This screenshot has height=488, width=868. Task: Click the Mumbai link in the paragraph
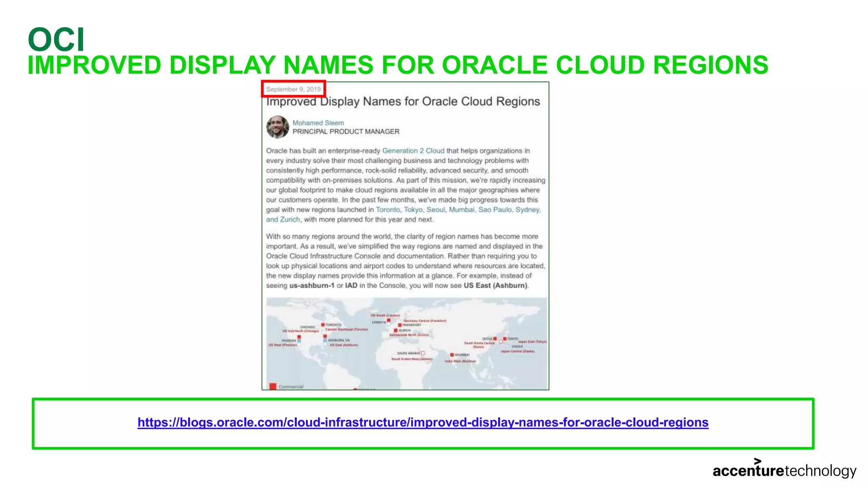(461, 210)
